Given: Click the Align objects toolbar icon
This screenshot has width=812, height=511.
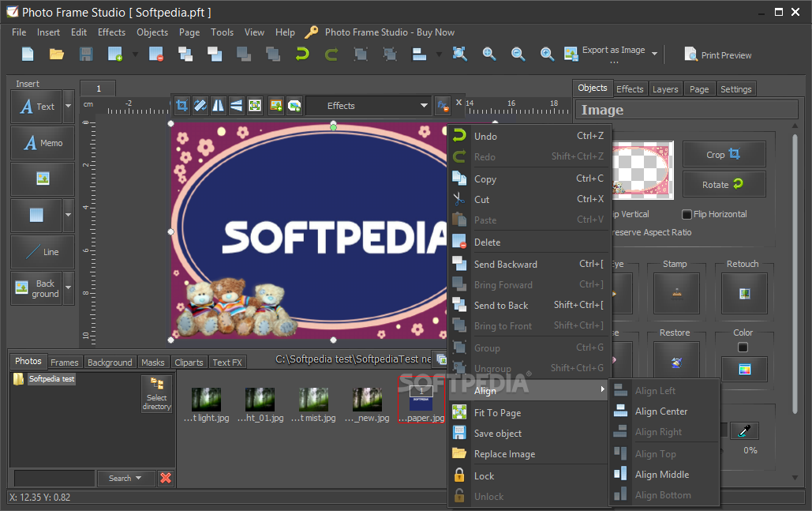Looking at the screenshot, I should (x=420, y=54).
